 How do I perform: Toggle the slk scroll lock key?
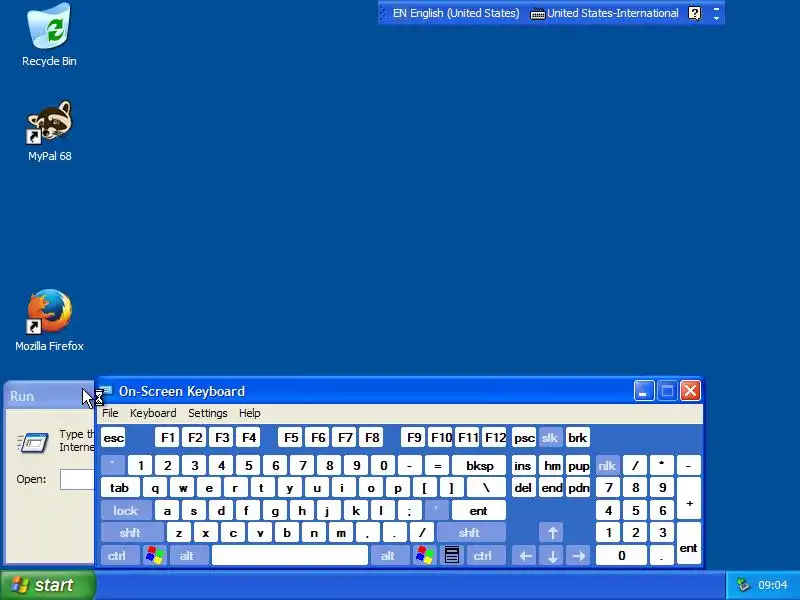click(x=550, y=438)
